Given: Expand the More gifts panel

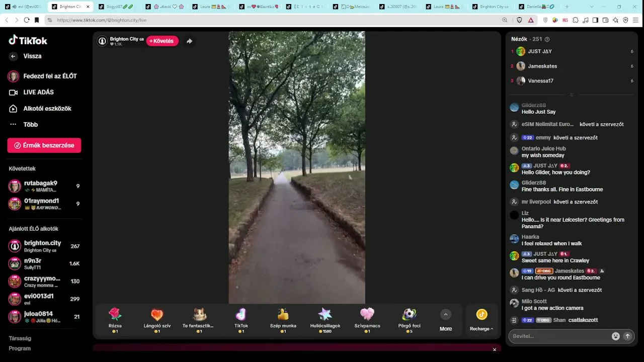Looking at the screenshot, I should (445, 320).
